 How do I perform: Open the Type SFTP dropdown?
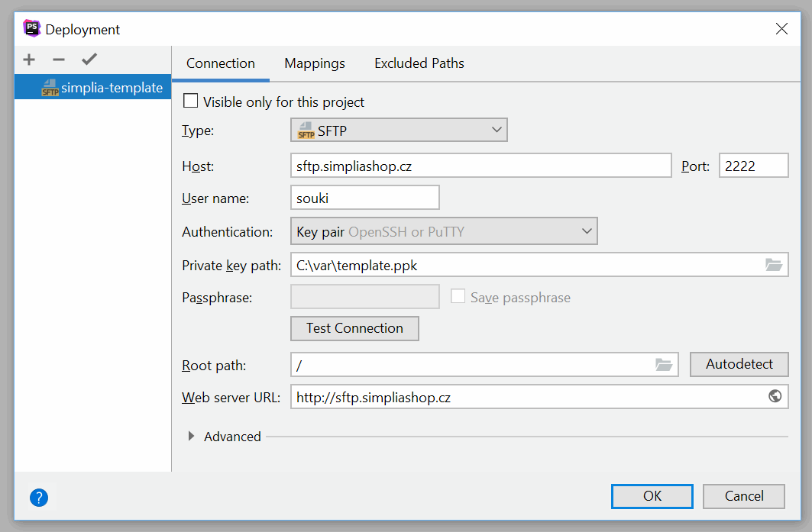click(x=399, y=131)
